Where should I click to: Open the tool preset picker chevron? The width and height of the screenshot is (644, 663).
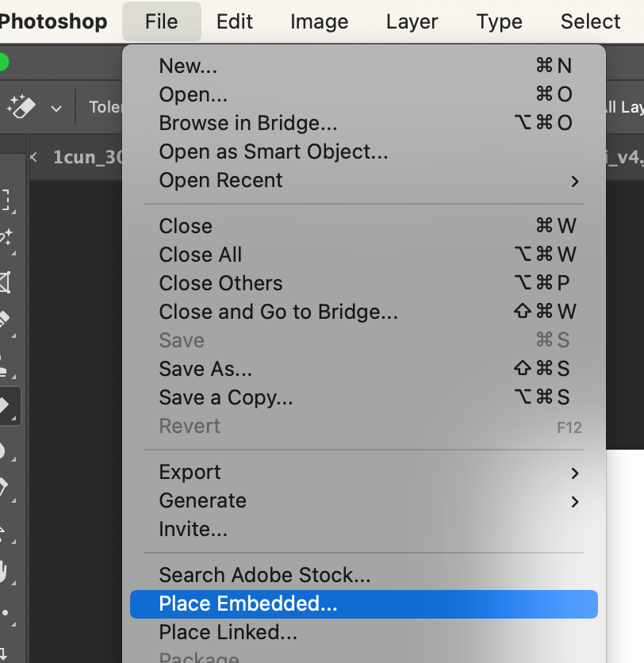pos(56,108)
